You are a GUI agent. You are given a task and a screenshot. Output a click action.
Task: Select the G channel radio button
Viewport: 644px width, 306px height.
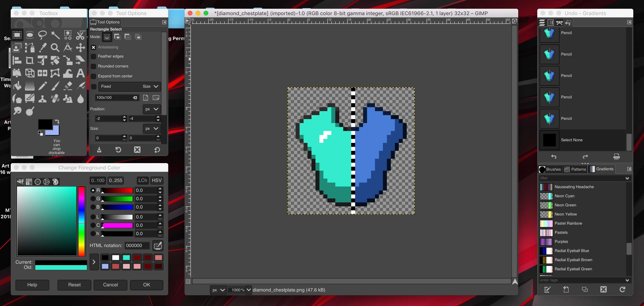pos(93,199)
